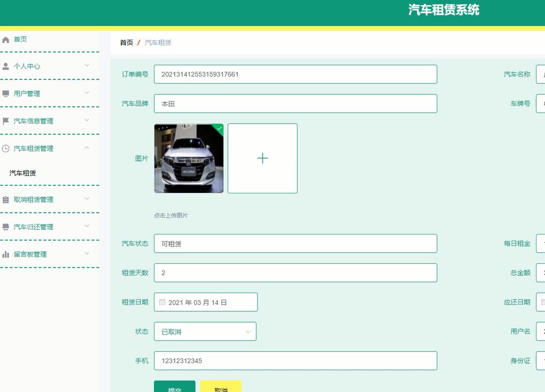Open the 汽车归还管理 sidebar menu
This screenshot has height=392, width=545.
coord(34,227)
